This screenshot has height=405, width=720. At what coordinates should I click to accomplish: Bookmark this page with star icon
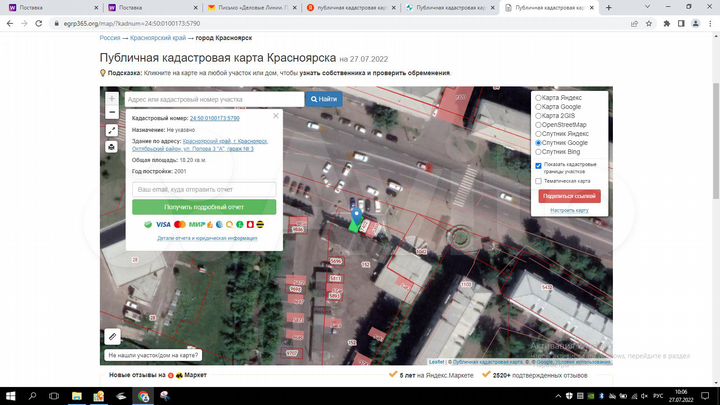tap(649, 23)
